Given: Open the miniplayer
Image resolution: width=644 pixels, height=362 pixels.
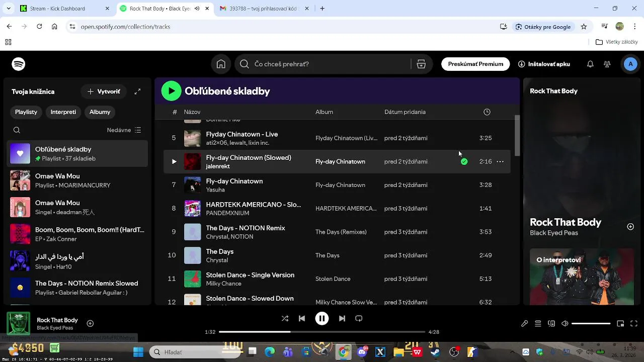Looking at the screenshot, I should [620, 324].
